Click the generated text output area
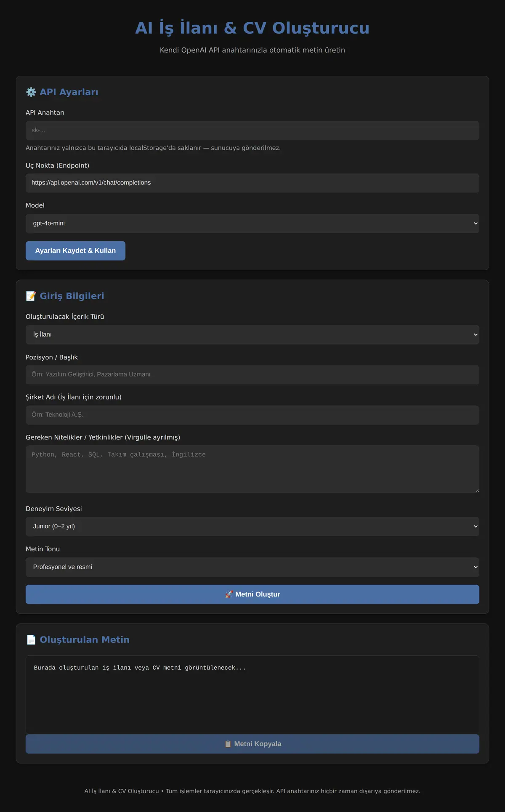The image size is (505, 812). click(x=252, y=695)
